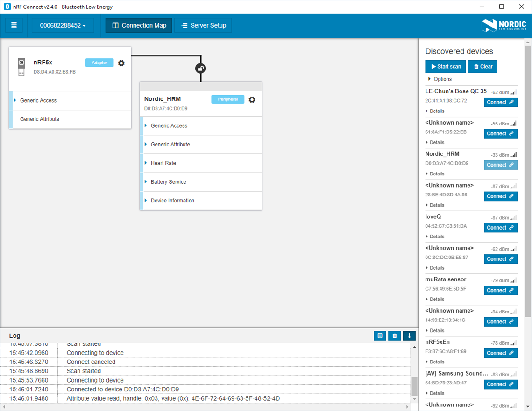The height and width of the screenshot is (411, 532).
Task: Expand scan Options
Action: pyautogui.click(x=440, y=79)
